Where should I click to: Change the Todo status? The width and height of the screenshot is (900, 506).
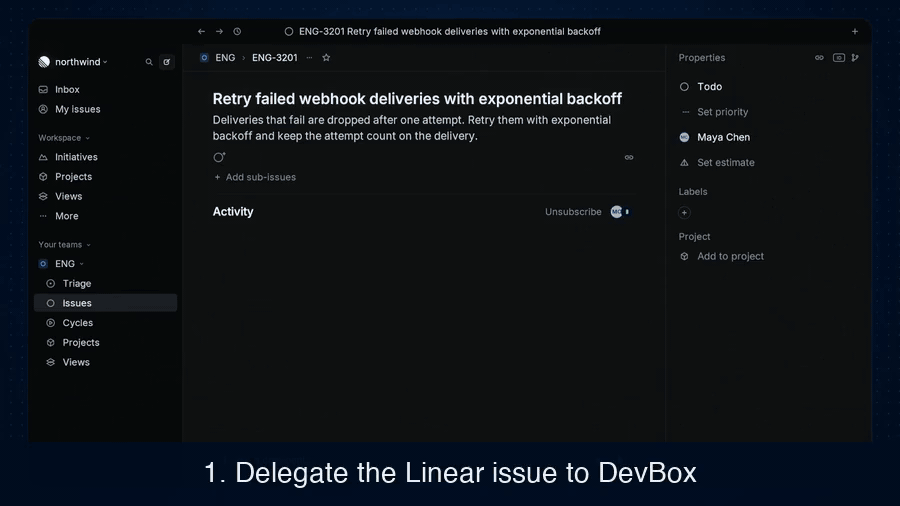(x=700, y=87)
